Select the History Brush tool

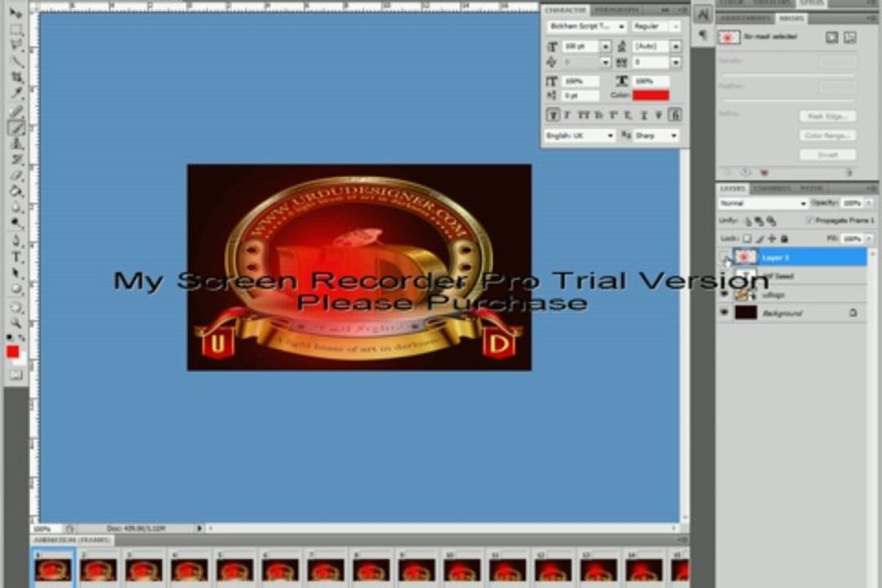point(16,160)
